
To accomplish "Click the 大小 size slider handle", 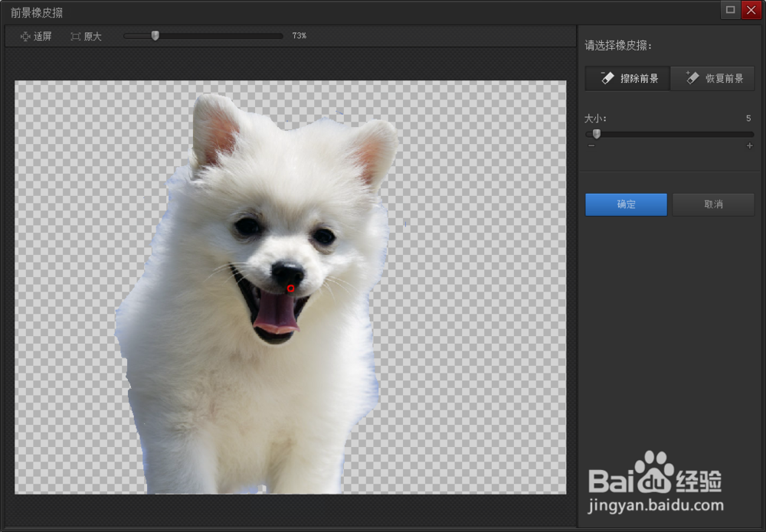I will click(x=596, y=134).
